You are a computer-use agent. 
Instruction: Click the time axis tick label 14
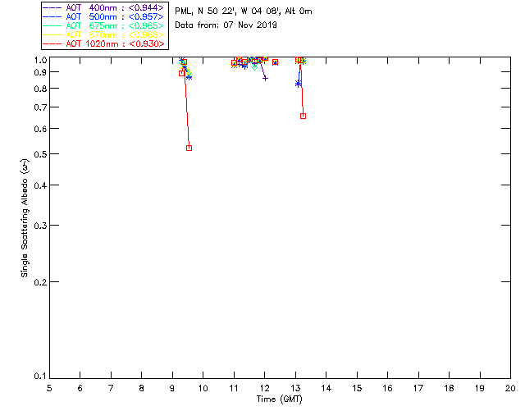pos(326,389)
